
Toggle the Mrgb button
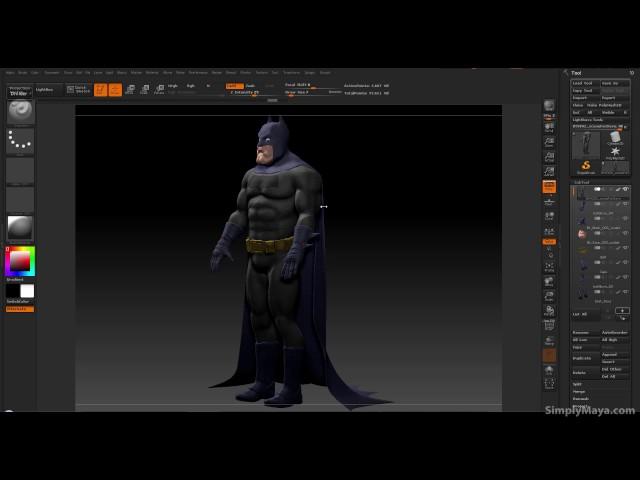point(173,86)
